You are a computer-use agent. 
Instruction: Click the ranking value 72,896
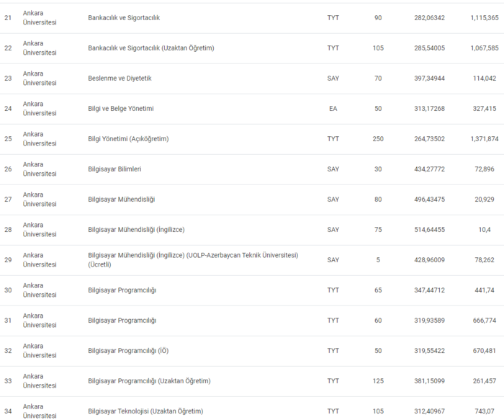tap(485, 169)
